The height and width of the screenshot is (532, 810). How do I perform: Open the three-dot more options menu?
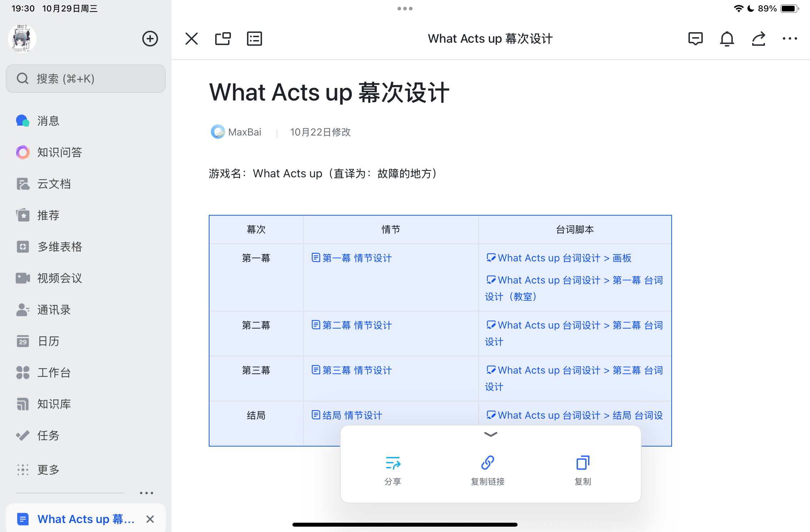tap(790, 39)
